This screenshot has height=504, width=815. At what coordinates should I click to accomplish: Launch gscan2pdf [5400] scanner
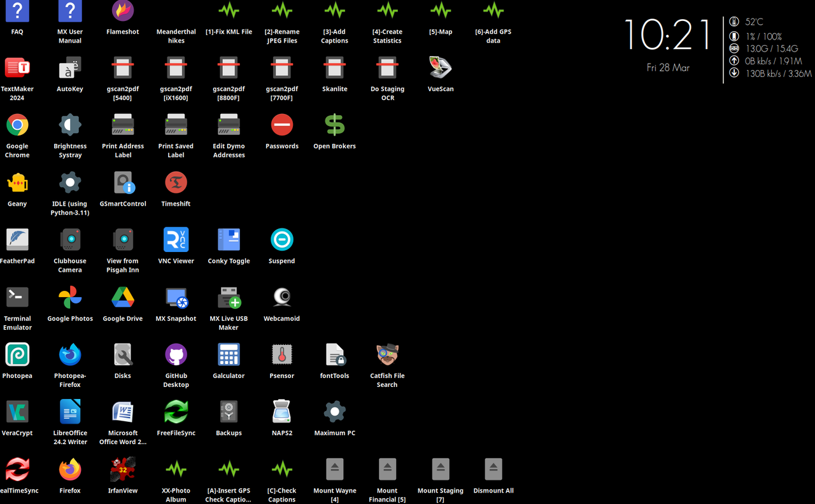pyautogui.click(x=123, y=68)
